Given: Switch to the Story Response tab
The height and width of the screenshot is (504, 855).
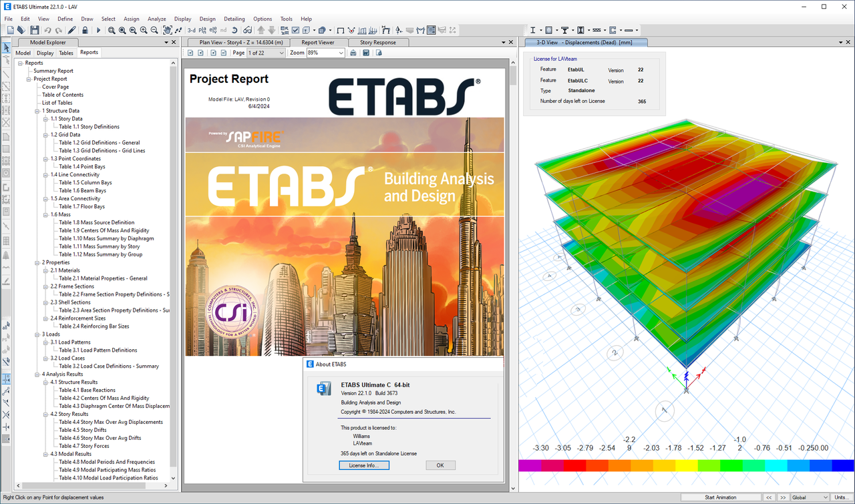Looking at the screenshot, I should [x=378, y=41].
